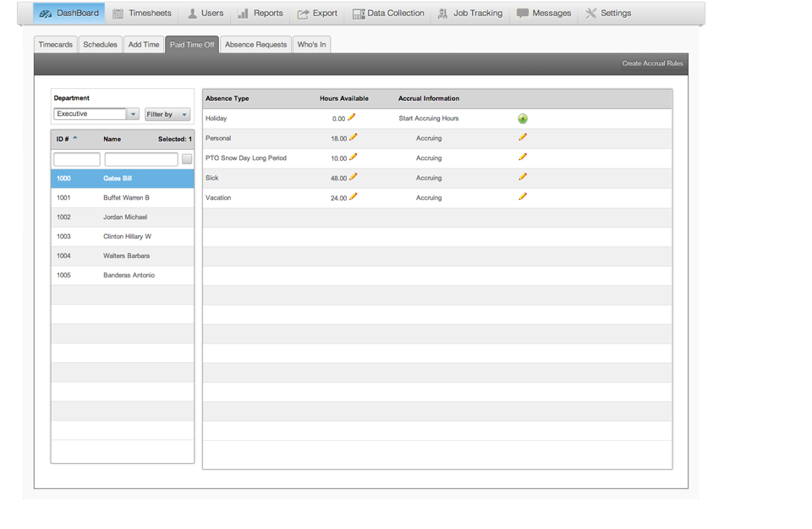Open the Settings menu item
This screenshot has height=529, width=812.
[608, 14]
